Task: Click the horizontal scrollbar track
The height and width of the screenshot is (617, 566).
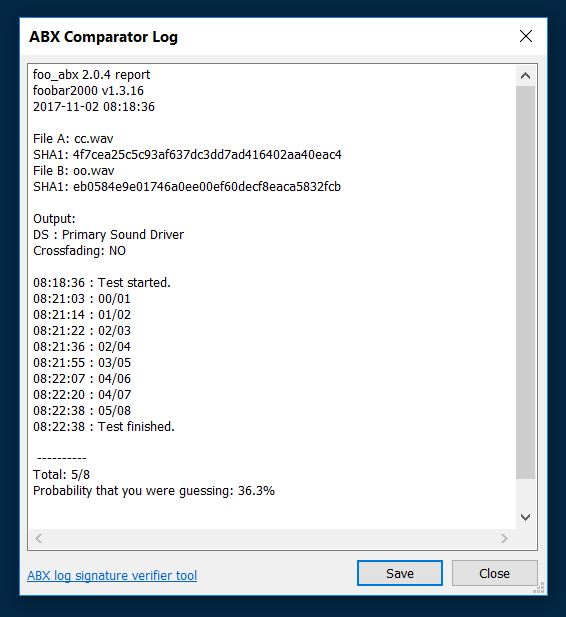Action: 272,538
